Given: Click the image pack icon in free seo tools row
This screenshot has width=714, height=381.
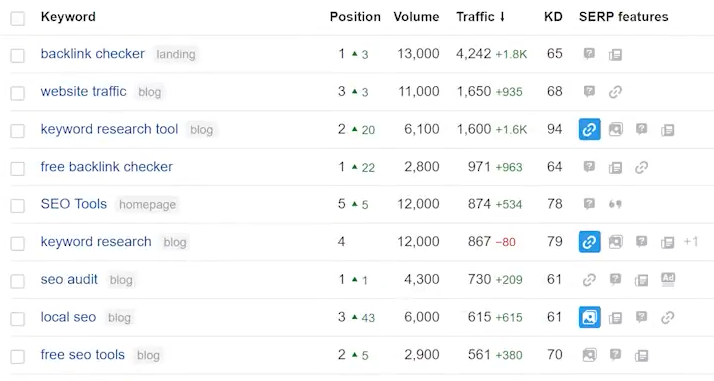Looking at the screenshot, I should (589, 355).
